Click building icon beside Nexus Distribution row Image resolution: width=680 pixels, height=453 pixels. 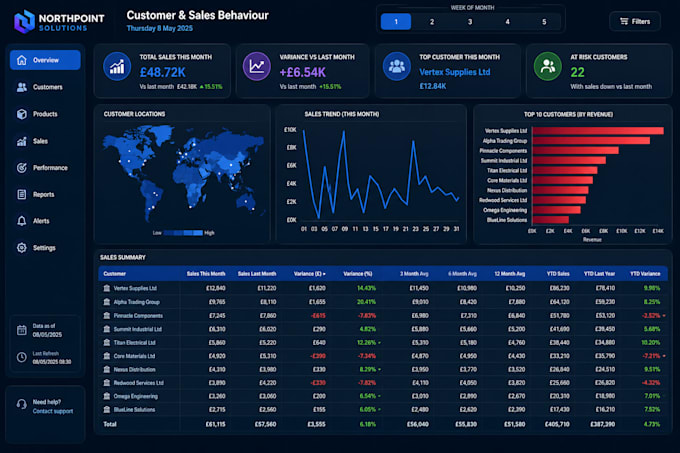[x=107, y=369]
